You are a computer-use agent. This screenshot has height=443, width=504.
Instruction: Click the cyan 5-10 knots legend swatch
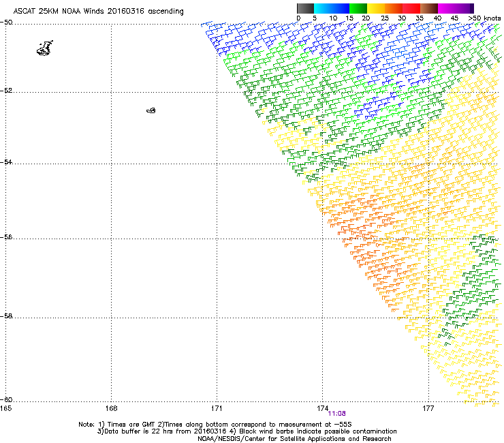[323, 8]
